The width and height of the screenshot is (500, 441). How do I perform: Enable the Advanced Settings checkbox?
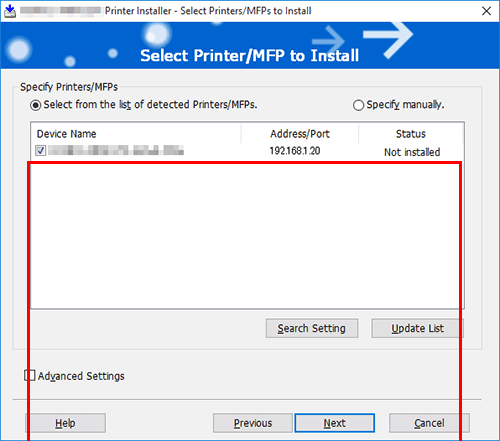pyautogui.click(x=30, y=375)
